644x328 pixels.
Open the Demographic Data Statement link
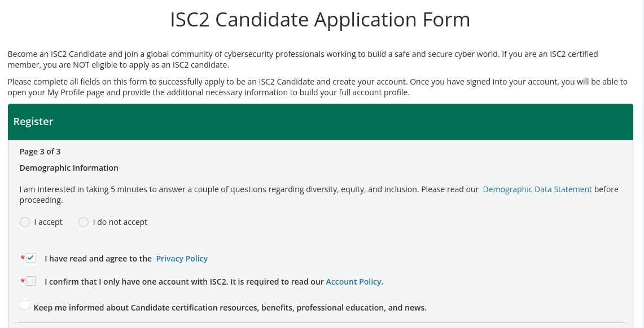(x=537, y=189)
